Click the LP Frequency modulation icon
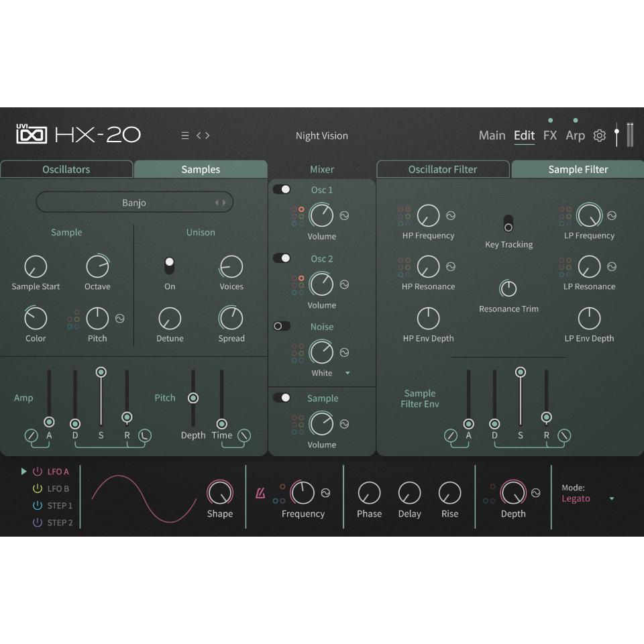644x644 pixels. (612, 215)
